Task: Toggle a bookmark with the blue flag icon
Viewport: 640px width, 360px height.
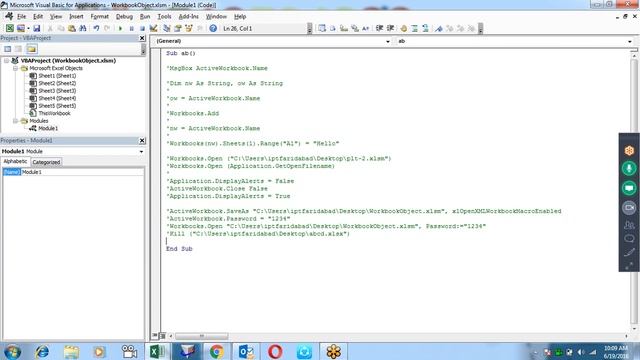Action: [439, 28]
